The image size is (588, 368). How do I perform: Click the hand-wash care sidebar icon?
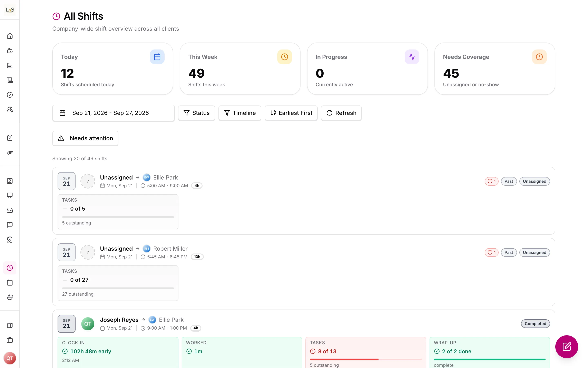(x=10, y=297)
